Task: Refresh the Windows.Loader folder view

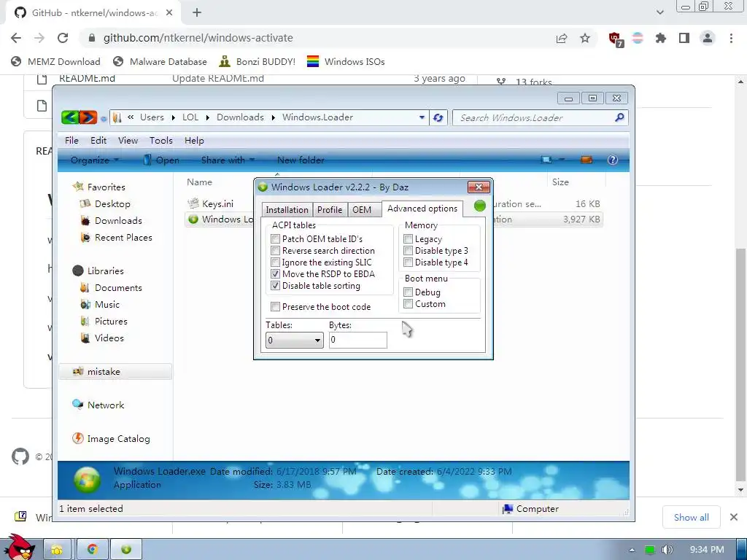Action: pyautogui.click(x=438, y=117)
